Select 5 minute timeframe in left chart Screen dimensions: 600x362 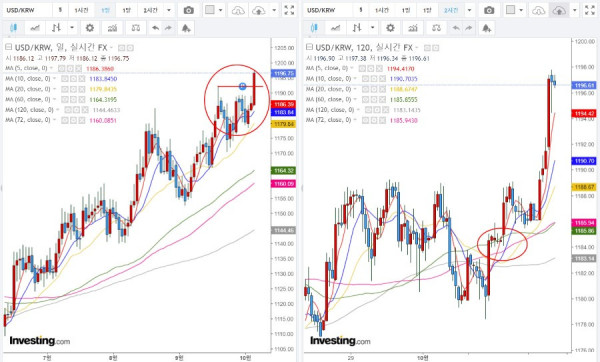tap(60, 10)
